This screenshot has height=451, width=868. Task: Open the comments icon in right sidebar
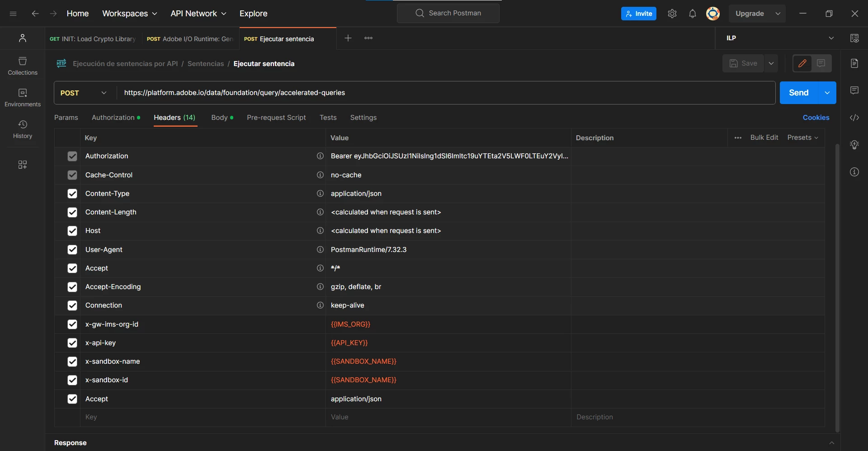click(854, 90)
